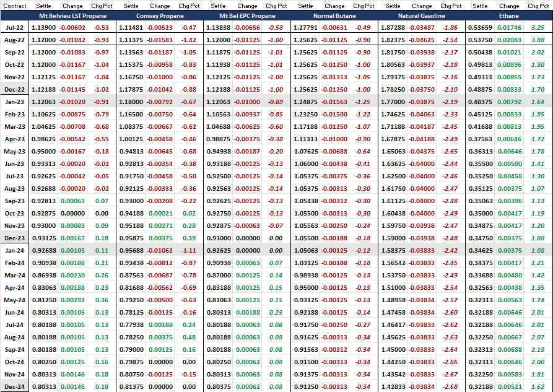
Task: Select Natural Gasoline Dec-24 Chg Pct -2.68
Action: click(x=450, y=386)
